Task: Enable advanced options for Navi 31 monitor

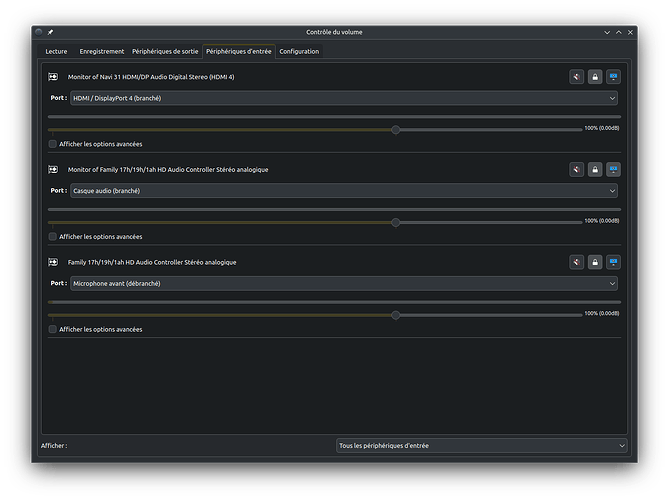Action: (53, 144)
